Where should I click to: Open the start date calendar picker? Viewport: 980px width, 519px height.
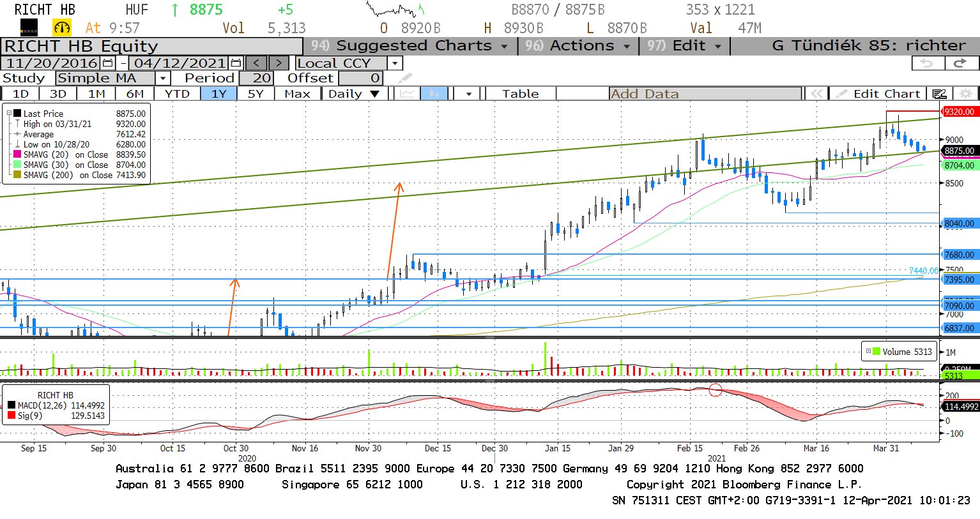(x=107, y=63)
